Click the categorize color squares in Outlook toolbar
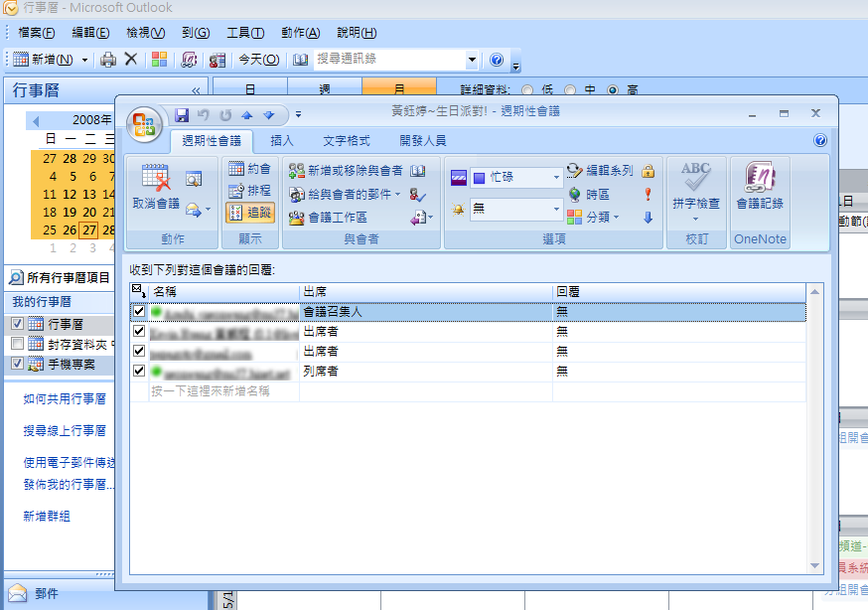 pos(160,60)
